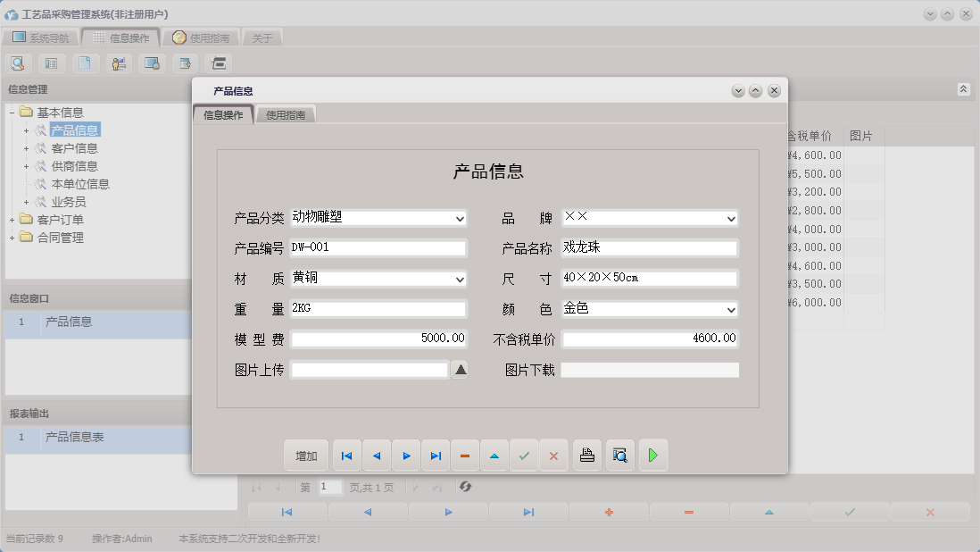
Task: Click the add-record toolbar icon with green plus
Action: click(184, 63)
